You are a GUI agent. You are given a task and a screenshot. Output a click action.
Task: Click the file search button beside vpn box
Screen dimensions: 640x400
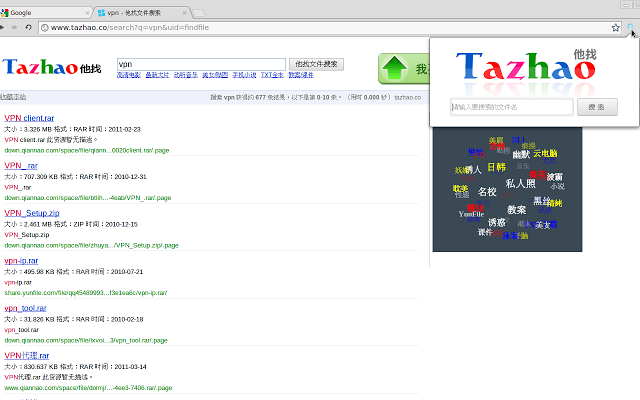[x=316, y=64]
